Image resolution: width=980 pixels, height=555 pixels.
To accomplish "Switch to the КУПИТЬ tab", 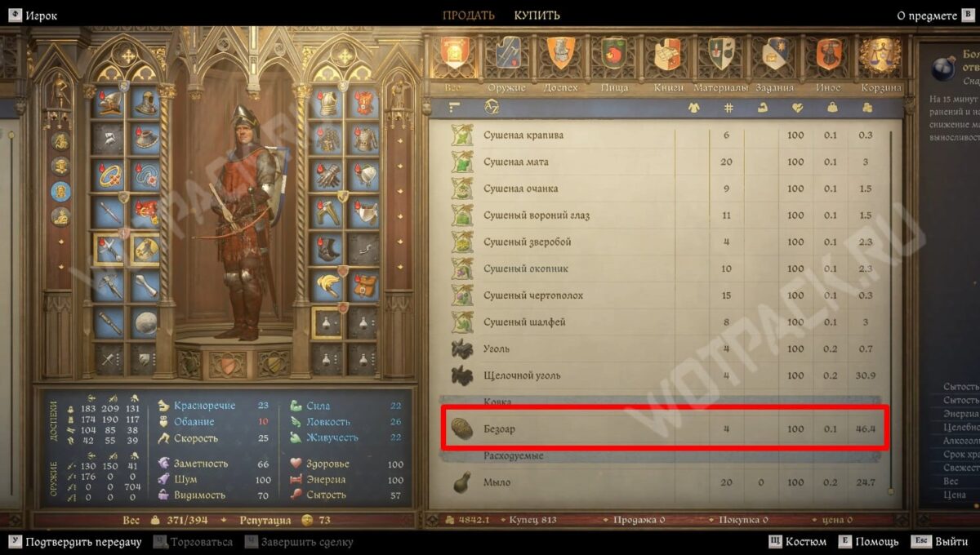I will pyautogui.click(x=537, y=16).
